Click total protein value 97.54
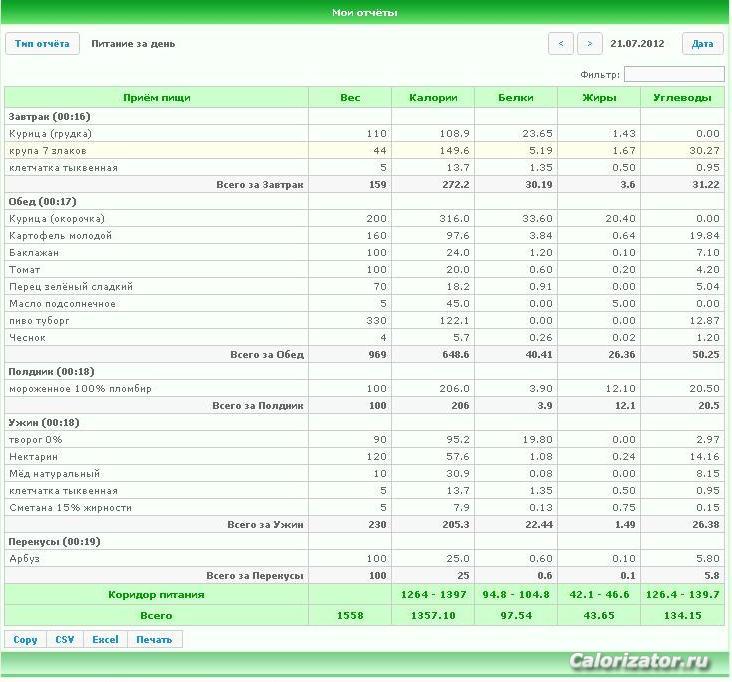The image size is (732, 682). click(516, 616)
